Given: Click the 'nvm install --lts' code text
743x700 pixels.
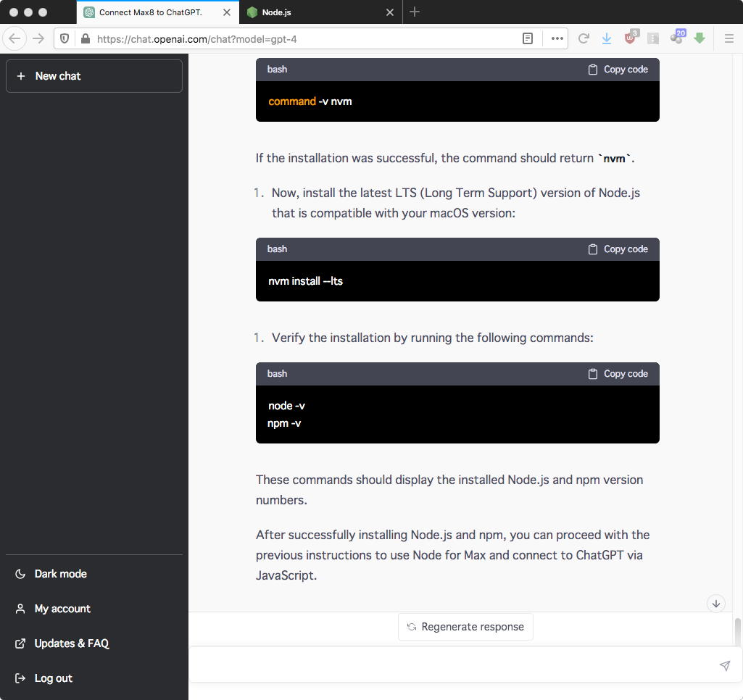Looking at the screenshot, I should click(x=305, y=281).
